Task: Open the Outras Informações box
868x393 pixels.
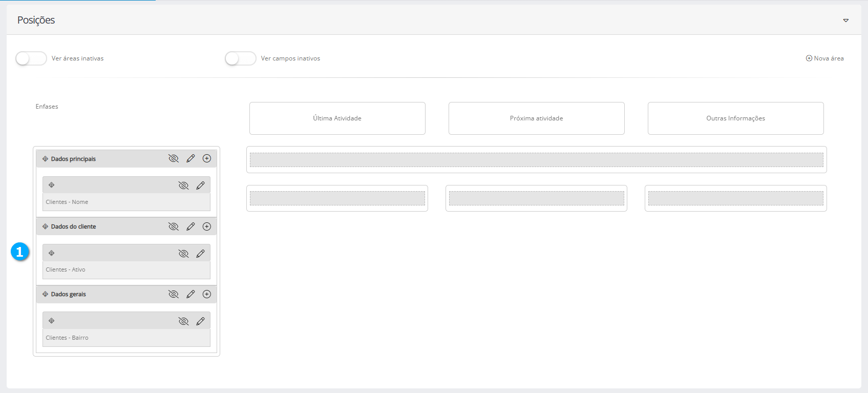Action: (735, 118)
